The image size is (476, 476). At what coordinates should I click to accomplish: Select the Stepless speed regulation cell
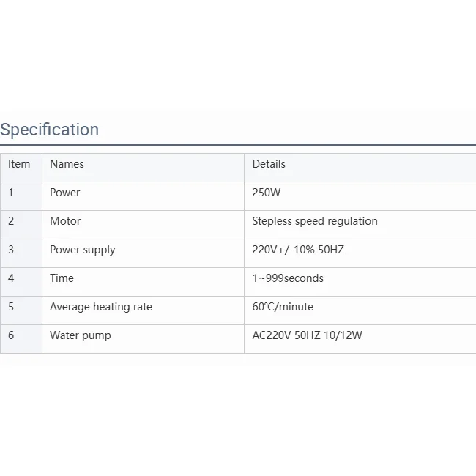click(315, 221)
